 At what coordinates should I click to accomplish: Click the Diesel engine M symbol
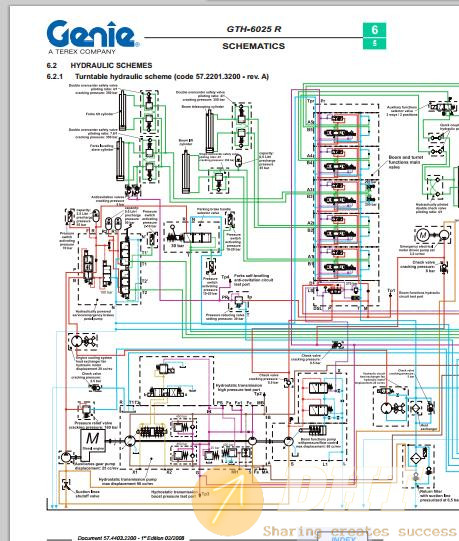92,442
